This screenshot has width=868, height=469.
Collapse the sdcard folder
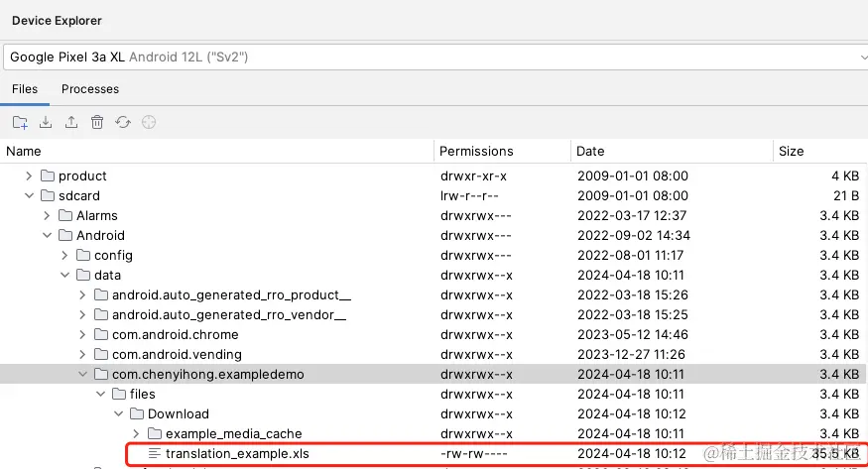tap(29, 195)
